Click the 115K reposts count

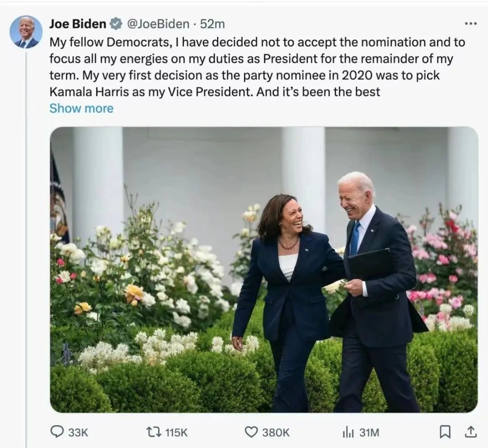click(x=176, y=432)
